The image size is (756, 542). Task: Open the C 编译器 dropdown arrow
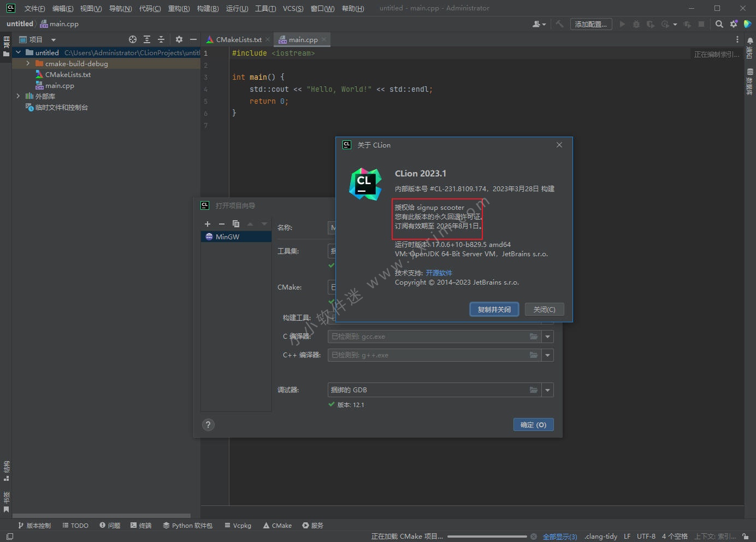pyautogui.click(x=547, y=337)
